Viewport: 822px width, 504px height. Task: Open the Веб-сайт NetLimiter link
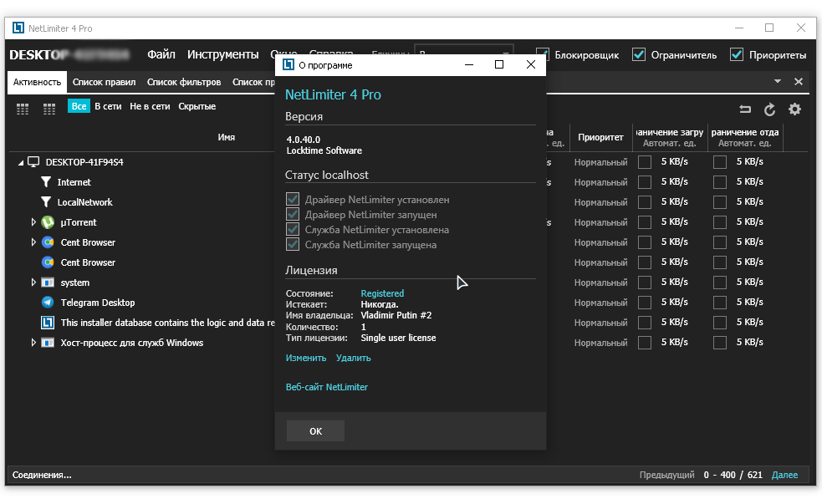pyautogui.click(x=327, y=387)
